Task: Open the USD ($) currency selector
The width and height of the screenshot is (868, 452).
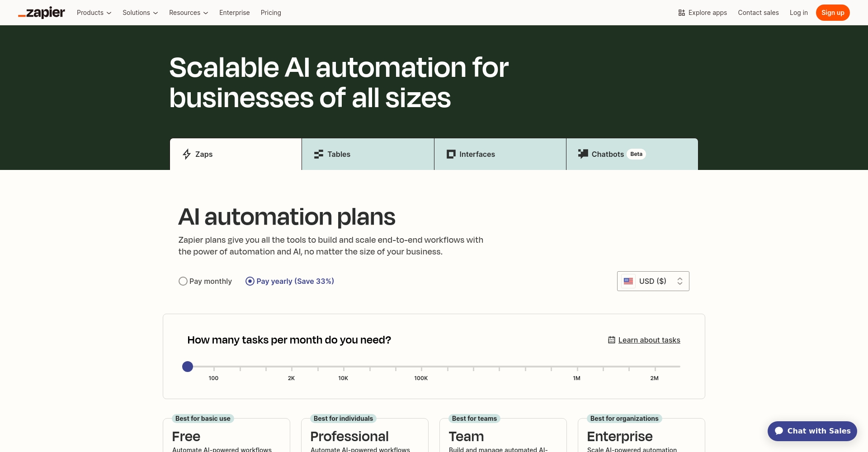Action: tap(653, 281)
